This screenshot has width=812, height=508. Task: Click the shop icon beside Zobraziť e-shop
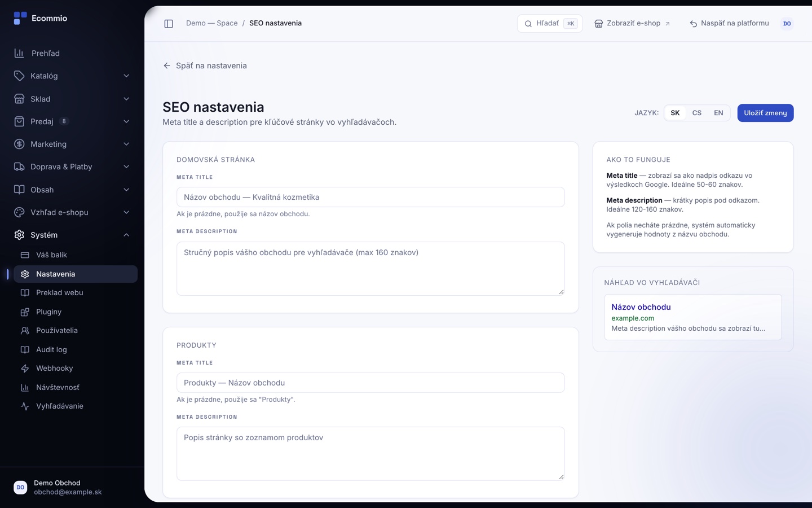coord(599,24)
